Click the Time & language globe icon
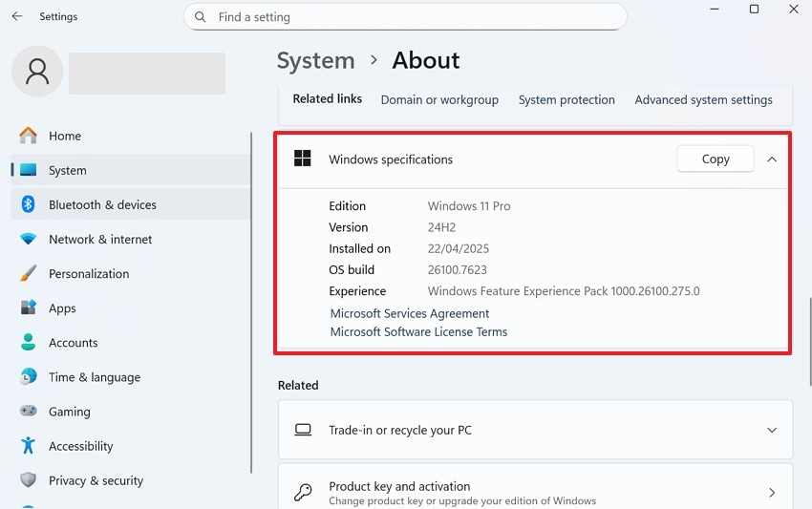This screenshot has height=509, width=812. pyautogui.click(x=28, y=376)
